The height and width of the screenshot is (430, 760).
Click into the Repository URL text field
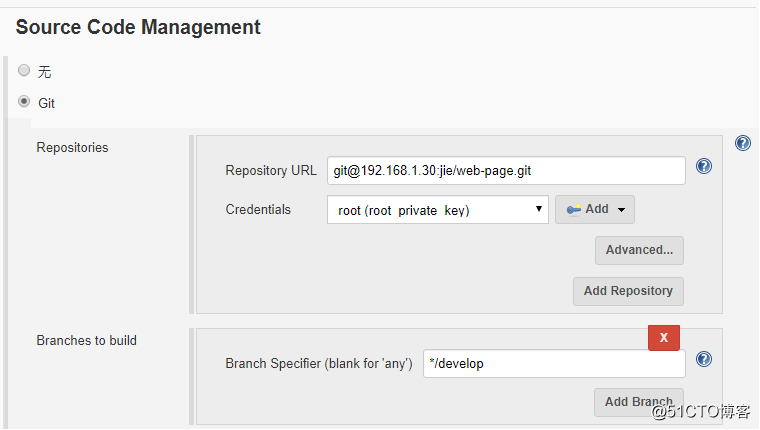point(506,171)
